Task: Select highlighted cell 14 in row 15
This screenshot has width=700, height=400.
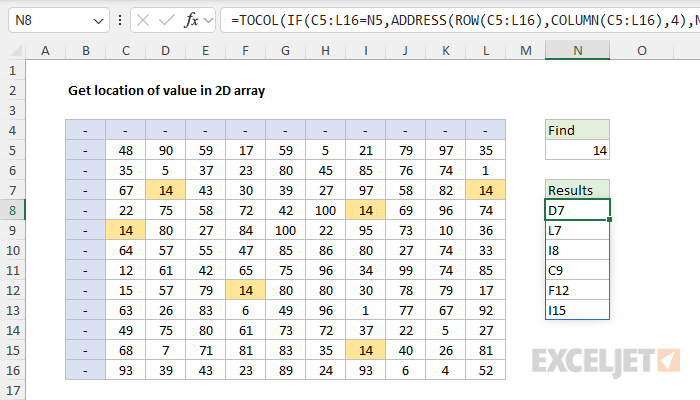Action: click(366, 350)
